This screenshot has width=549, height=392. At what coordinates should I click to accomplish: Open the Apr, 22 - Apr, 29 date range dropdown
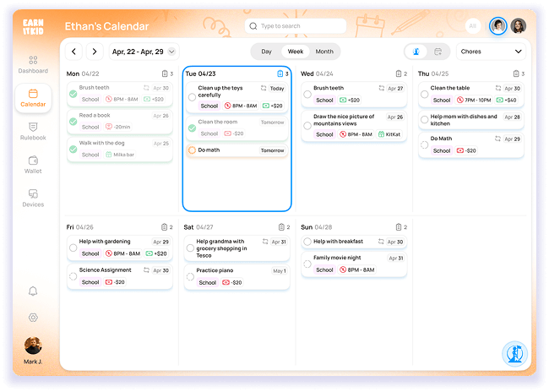[144, 52]
